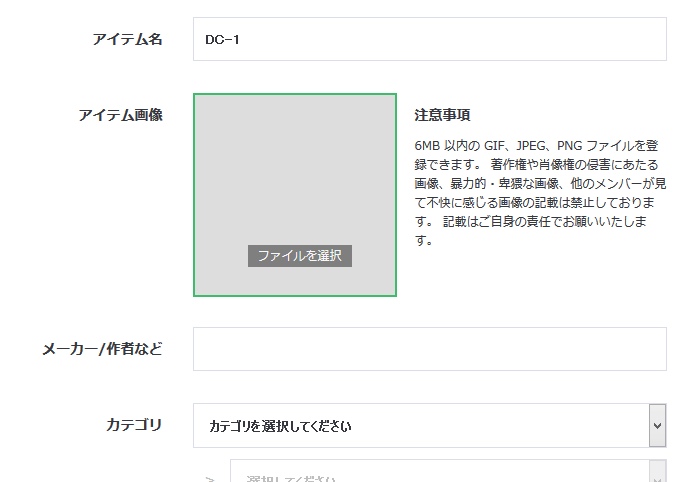Click the アイテム名 label
Viewport: 681px width, 482px height.
point(126,40)
